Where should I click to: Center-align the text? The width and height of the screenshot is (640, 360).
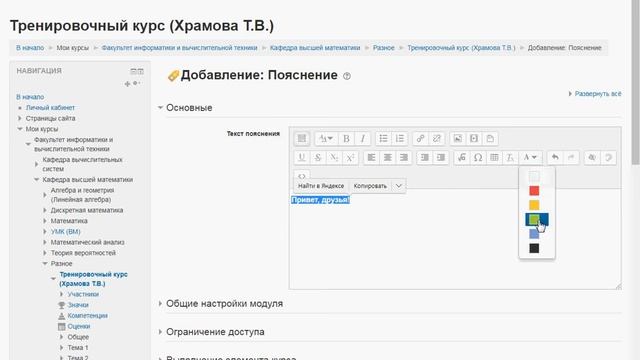388,158
